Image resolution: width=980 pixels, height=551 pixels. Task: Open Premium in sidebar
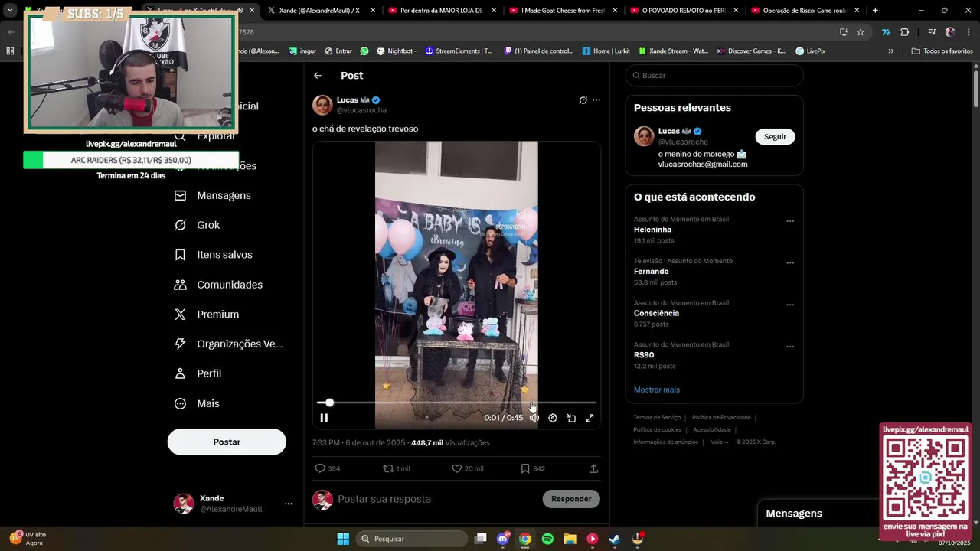coord(207,315)
